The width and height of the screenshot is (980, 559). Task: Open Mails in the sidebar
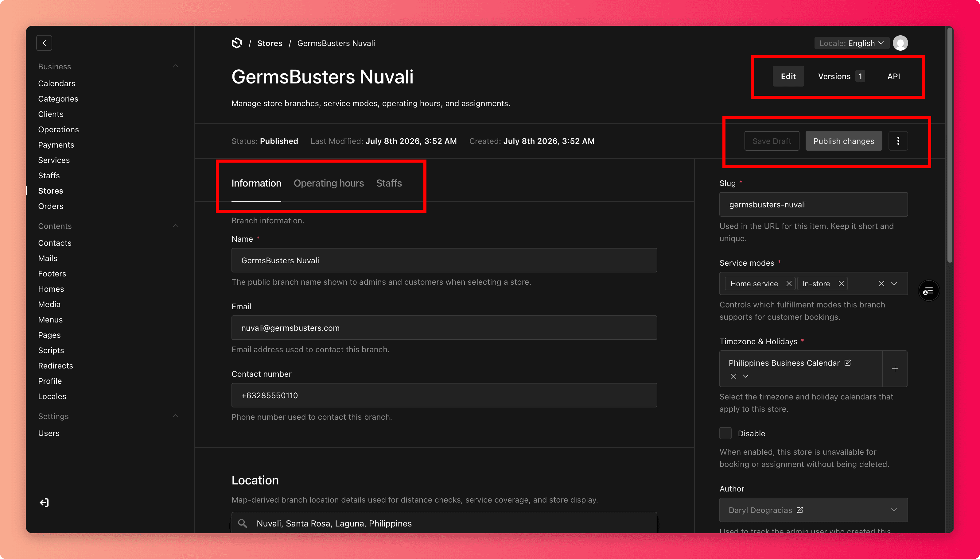[x=48, y=258]
